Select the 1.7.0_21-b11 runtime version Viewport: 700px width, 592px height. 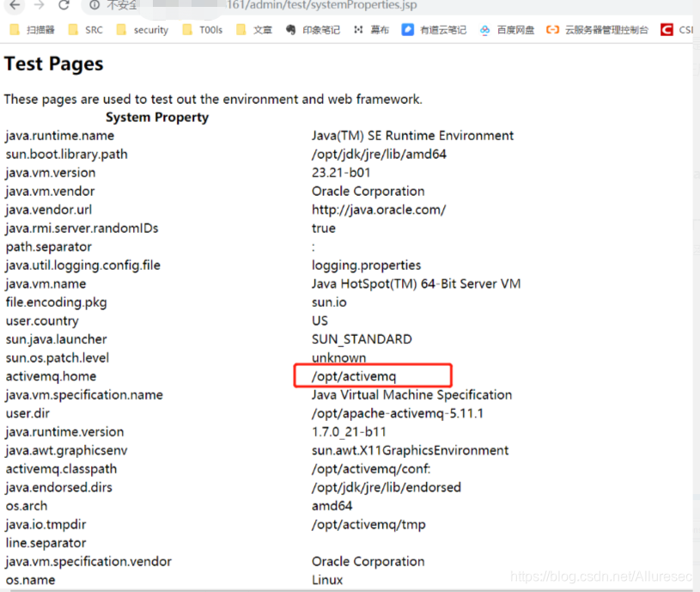(349, 432)
